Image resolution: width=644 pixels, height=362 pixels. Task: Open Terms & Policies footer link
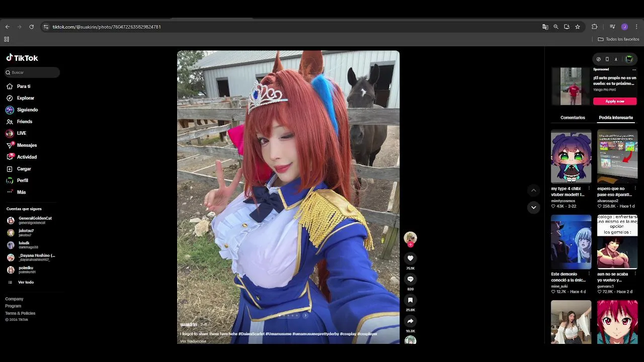(x=20, y=313)
